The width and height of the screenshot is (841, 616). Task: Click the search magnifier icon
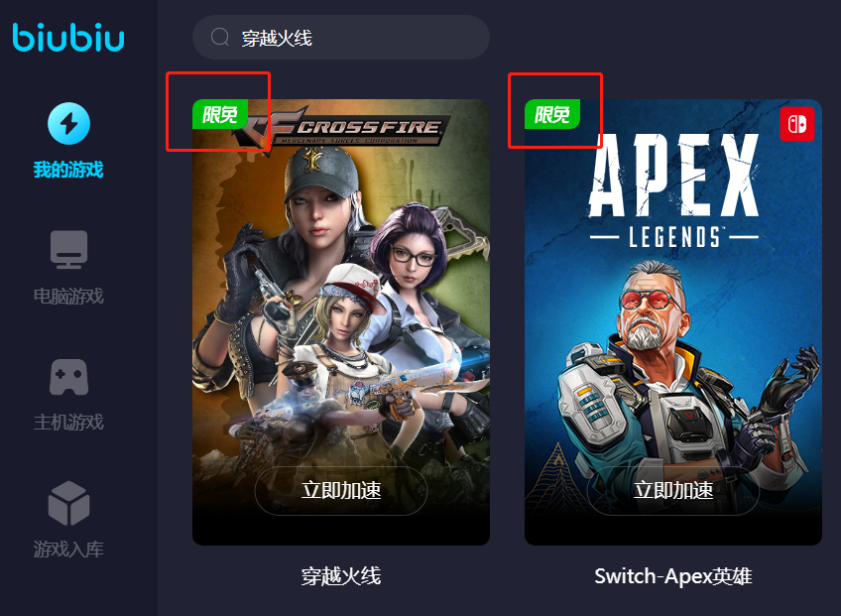click(219, 37)
